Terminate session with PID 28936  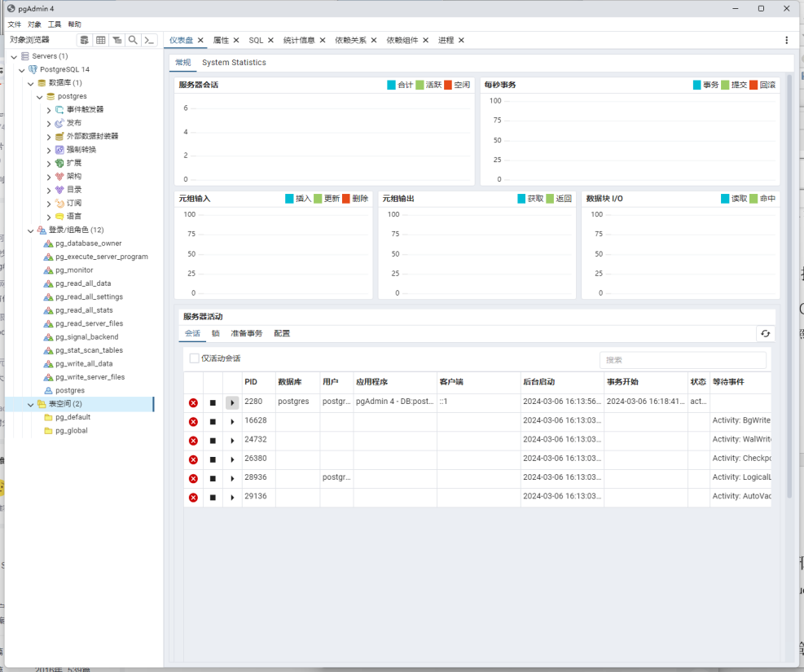click(193, 479)
